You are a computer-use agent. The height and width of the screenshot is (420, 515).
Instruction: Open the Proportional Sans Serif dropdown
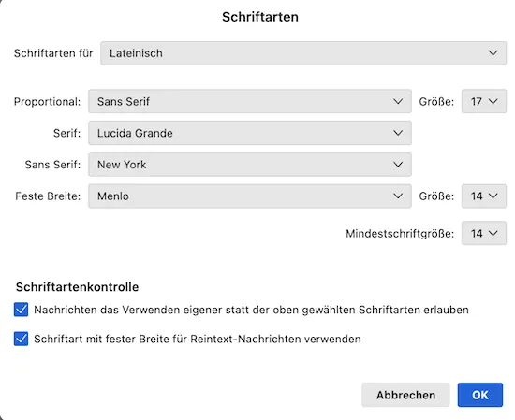(x=250, y=101)
